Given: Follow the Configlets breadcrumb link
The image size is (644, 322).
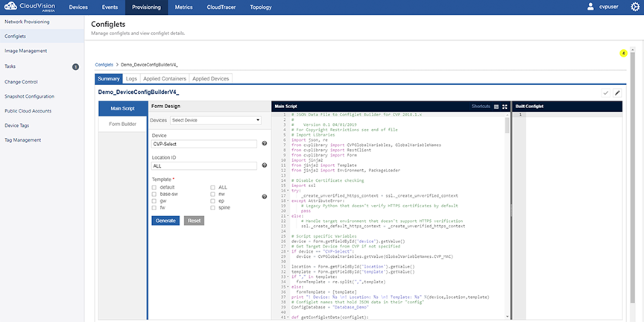Looking at the screenshot, I should pyautogui.click(x=104, y=65).
